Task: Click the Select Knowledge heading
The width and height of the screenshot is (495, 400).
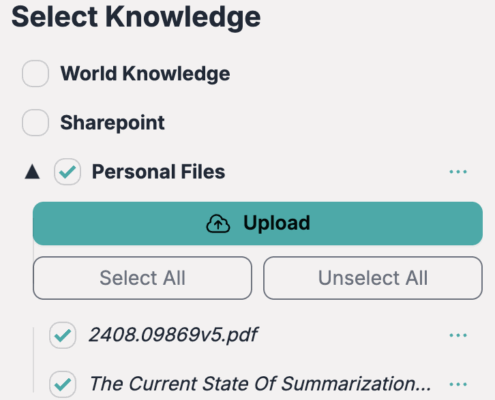Action: (x=136, y=17)
